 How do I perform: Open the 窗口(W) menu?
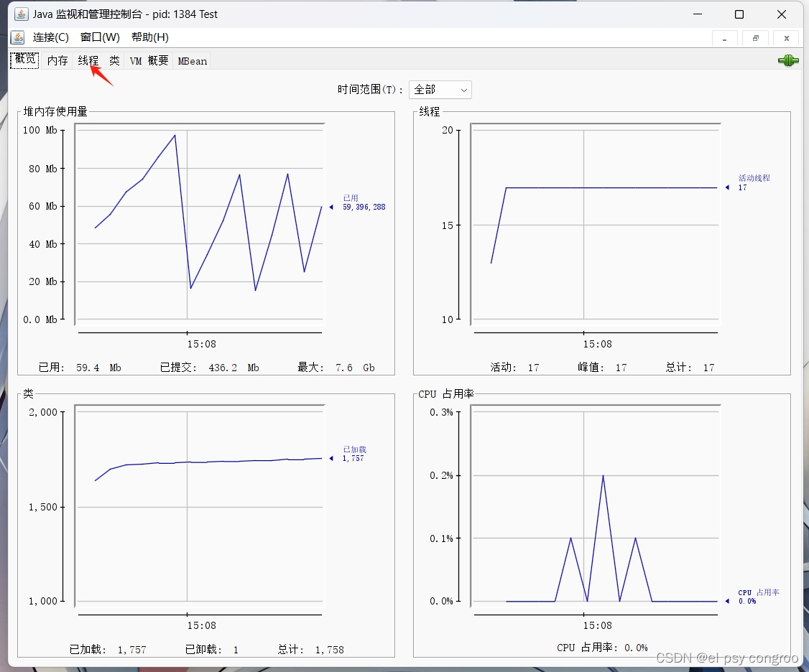tap(100, 37)
